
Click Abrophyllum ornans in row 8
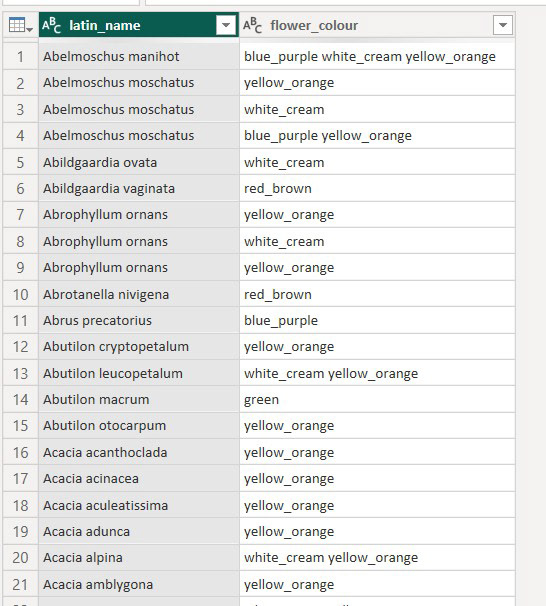(x=139, y=242)
